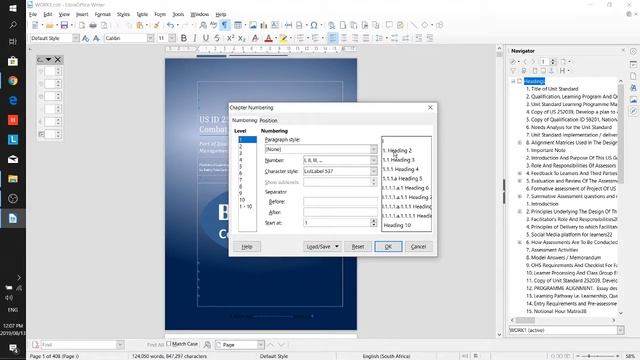
Task: Open the sidebar Properties deck icon
Action: [x=633, y=64]
